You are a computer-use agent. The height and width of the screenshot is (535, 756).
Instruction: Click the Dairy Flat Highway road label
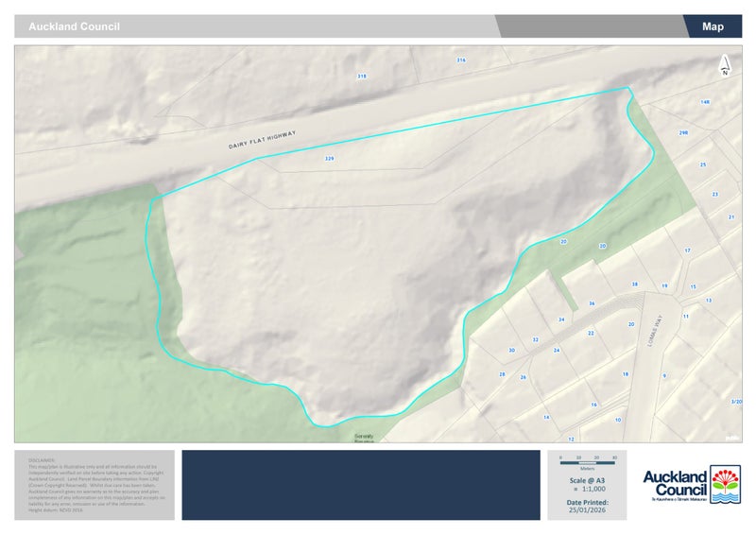[262, 140]
